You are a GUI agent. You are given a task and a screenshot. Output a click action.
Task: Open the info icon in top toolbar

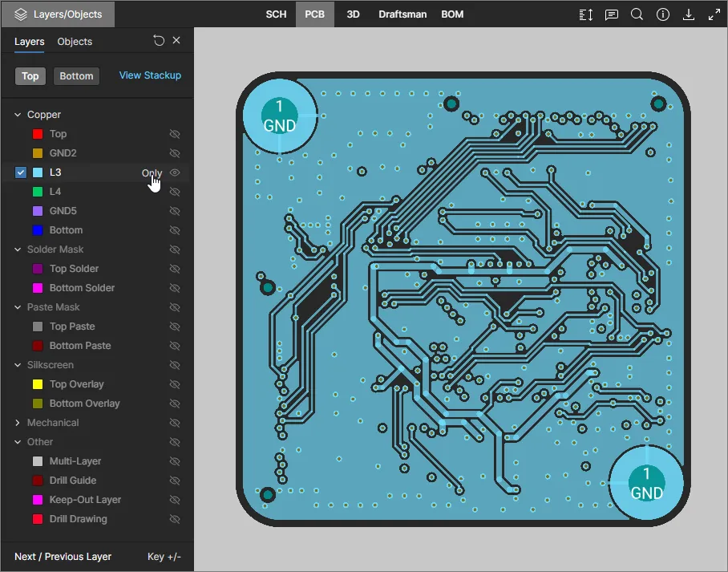[663, 14]
